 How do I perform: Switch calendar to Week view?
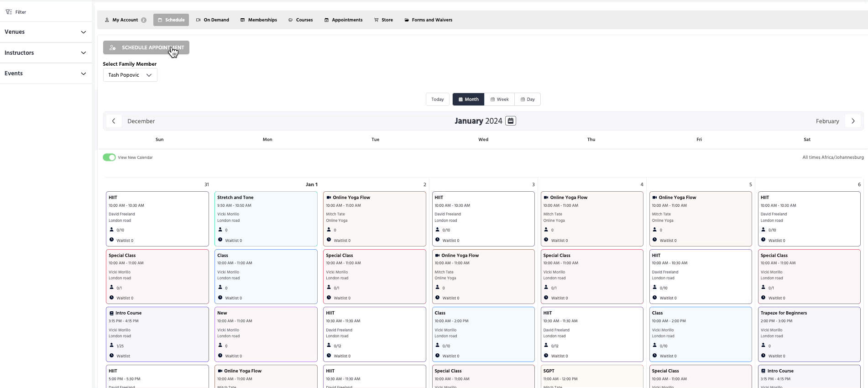point(499,100)
